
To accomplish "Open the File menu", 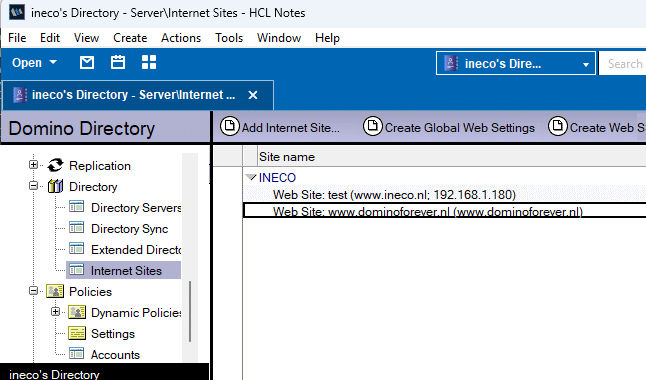I will (x=17, y=38).
